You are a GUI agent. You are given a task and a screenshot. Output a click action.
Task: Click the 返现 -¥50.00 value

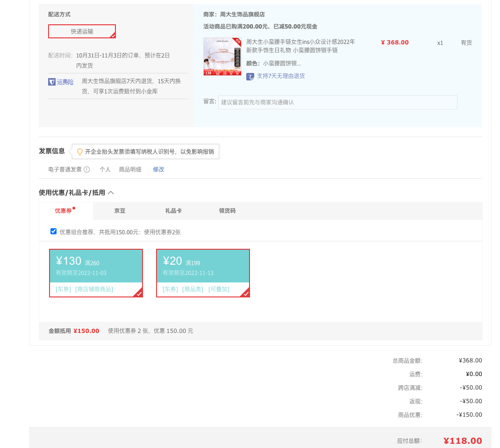(471, 401)
